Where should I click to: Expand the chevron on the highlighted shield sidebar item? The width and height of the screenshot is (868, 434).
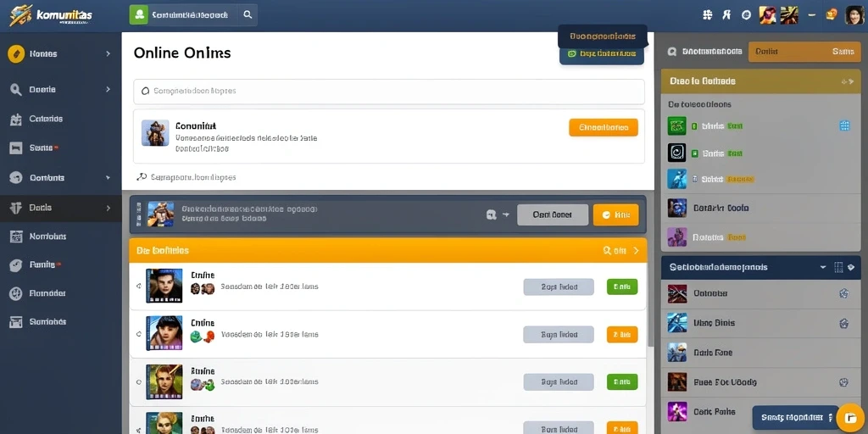pyautogui.click(x=108, y=208)
